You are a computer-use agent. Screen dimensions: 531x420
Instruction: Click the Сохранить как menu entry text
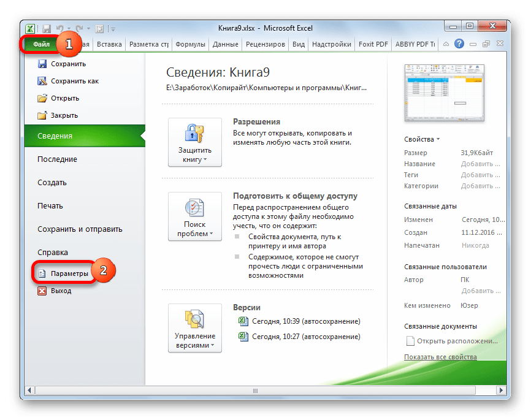pos(75,82)
